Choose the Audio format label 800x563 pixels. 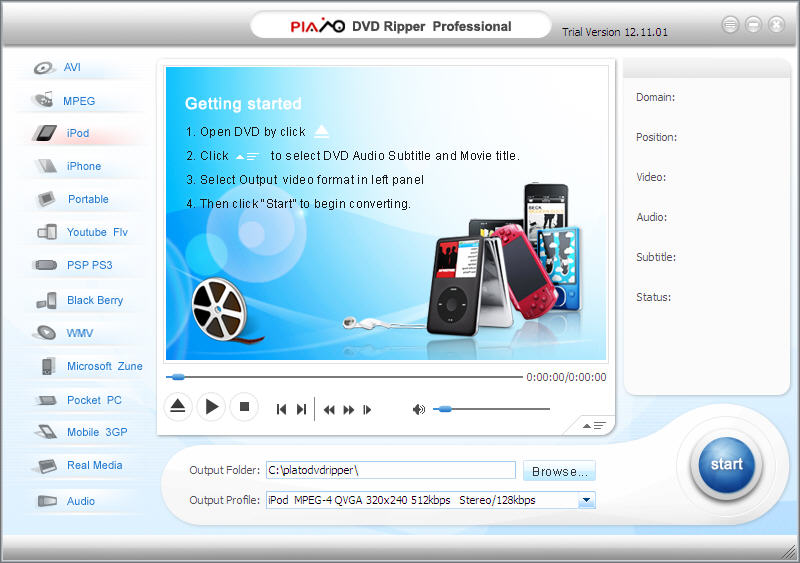(81, 501)
